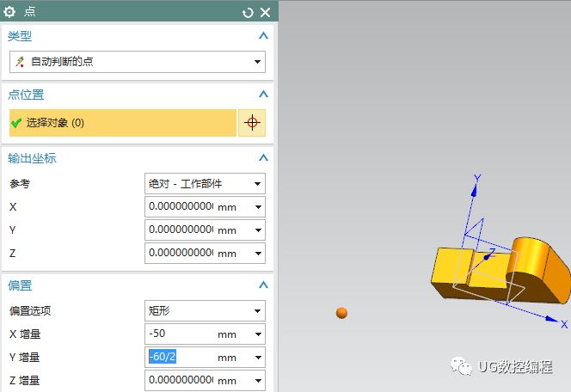Click the X 增量 field with -50
The width and height of the screenshot is (571, 392).
pyautogui.click(x=179, y=334)
